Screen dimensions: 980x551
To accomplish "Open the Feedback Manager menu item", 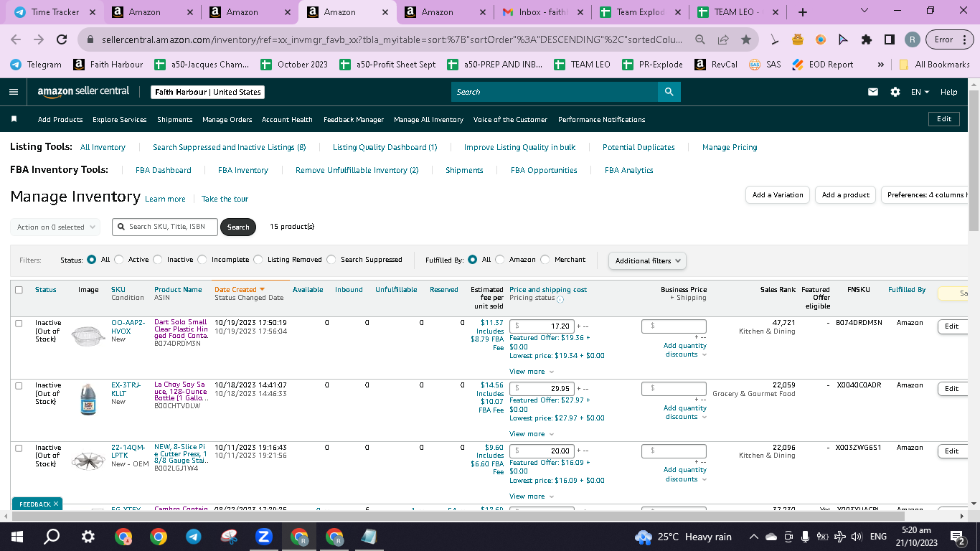I will (x=354, y=119).
